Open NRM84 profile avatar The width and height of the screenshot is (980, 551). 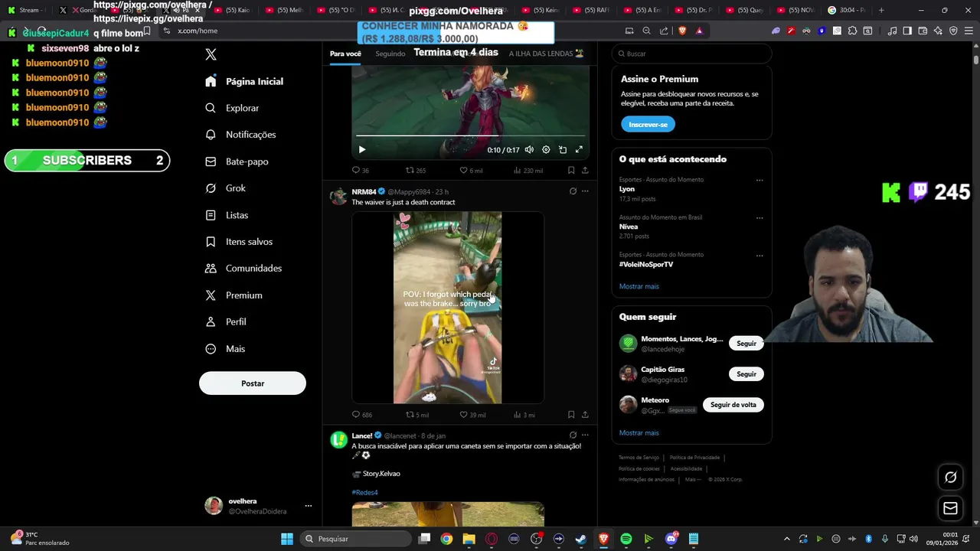(338, 196)
